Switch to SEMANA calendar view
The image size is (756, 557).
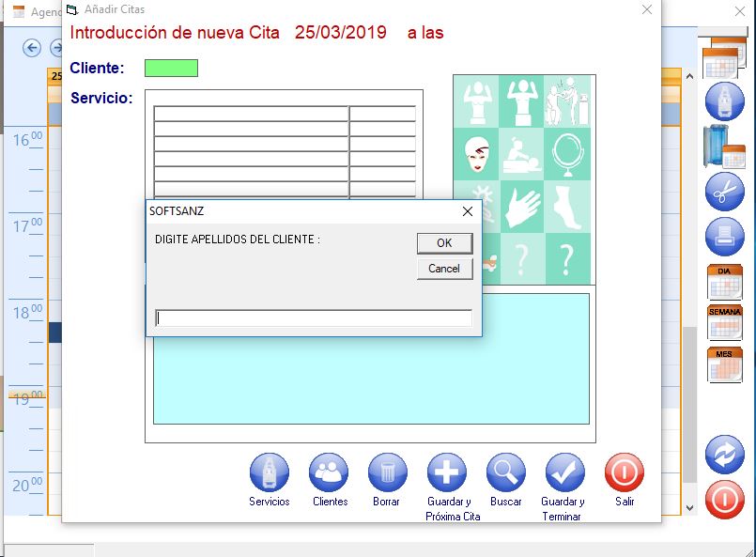(724, 322)
